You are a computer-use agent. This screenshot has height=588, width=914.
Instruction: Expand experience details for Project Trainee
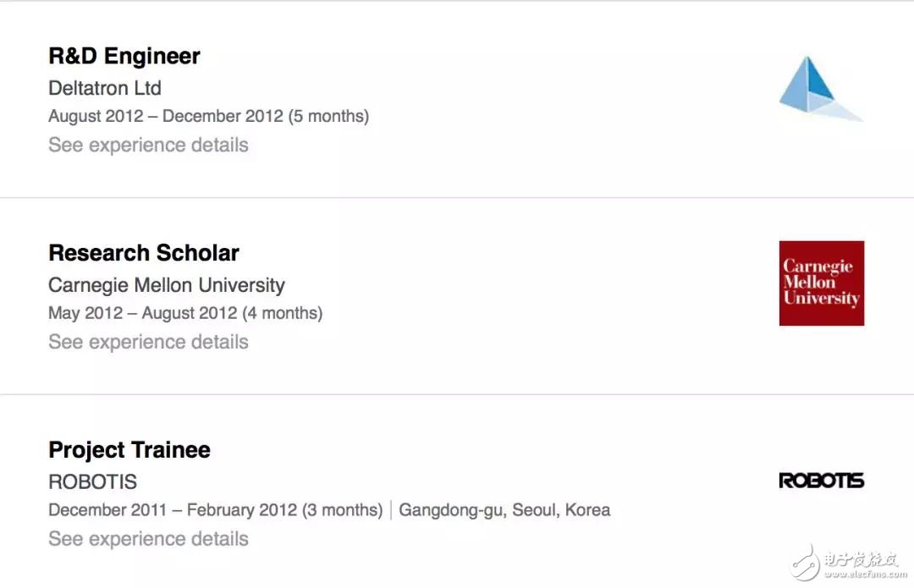148,539
